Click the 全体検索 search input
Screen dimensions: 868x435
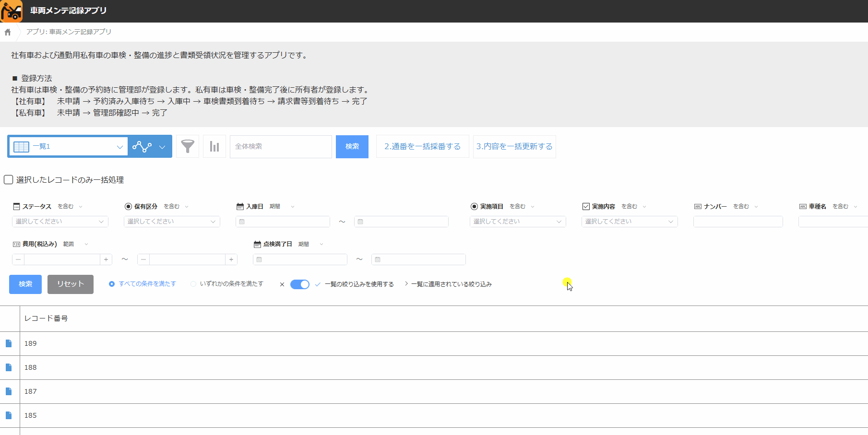[281, 147]
